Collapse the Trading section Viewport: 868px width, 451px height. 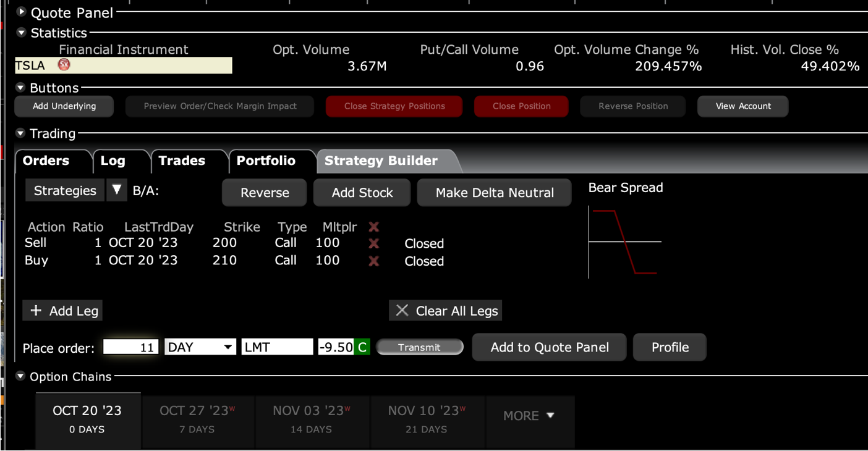click(22, 133)
